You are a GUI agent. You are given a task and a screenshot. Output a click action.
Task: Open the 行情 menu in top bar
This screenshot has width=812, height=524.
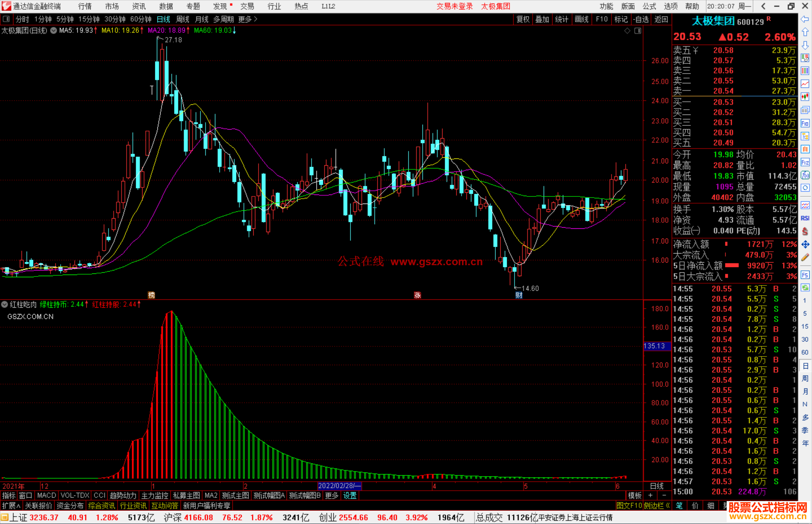85,6
